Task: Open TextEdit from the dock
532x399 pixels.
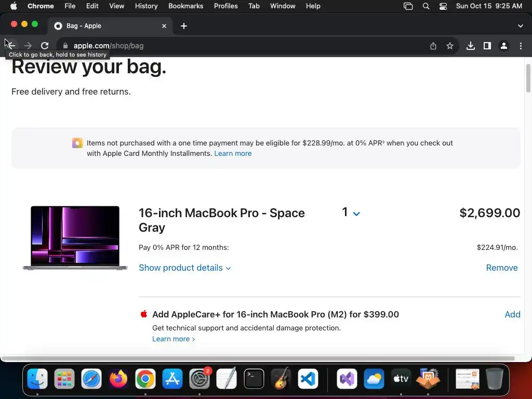Action: 227,378
